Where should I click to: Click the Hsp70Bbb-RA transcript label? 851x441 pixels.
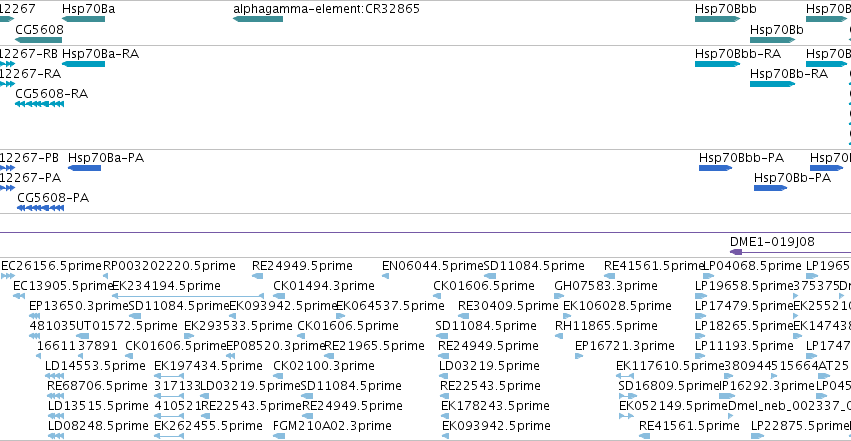[x=738, y=54]
